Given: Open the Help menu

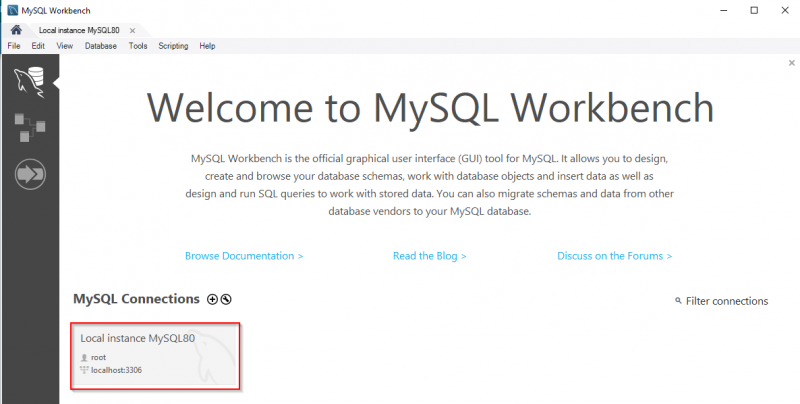Looking at the screenshot, I should pyautogui.click(x=207, y=46).
